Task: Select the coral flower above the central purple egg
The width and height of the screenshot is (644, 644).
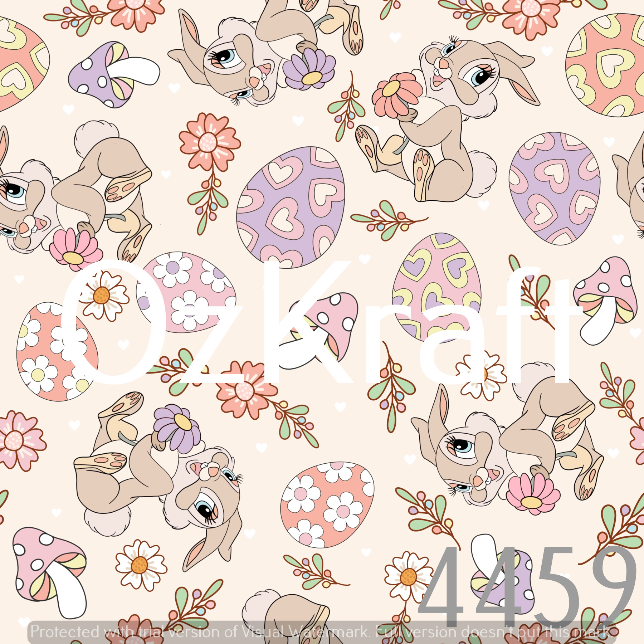Action: (209, 142)
